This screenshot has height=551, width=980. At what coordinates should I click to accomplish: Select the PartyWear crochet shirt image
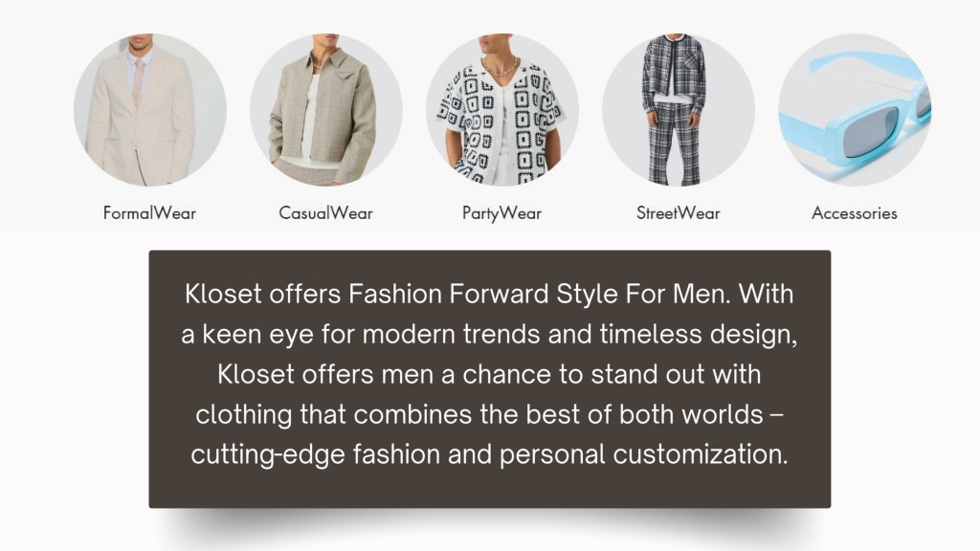(502, 109)
